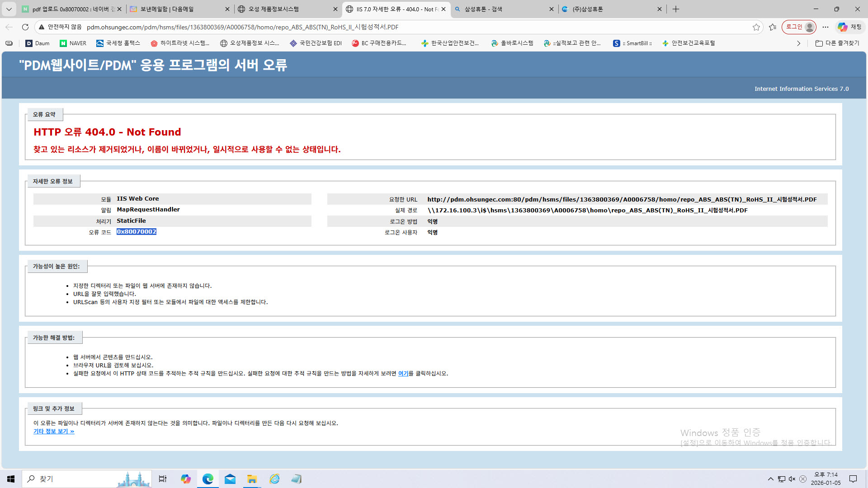868x488 pixels.
Task: Open browser settings and more menu
Action: tap(826, 27)
